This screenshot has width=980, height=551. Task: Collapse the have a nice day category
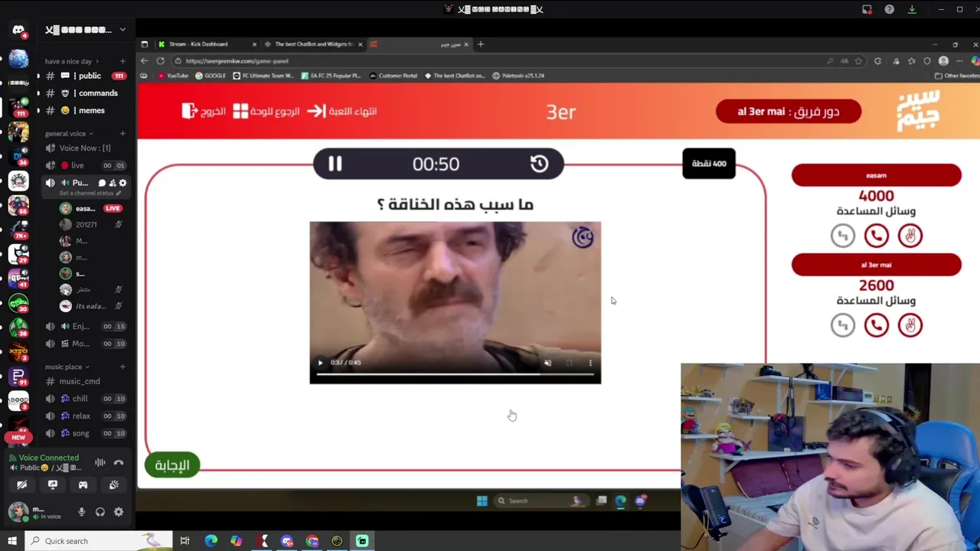tap(72, 61)
